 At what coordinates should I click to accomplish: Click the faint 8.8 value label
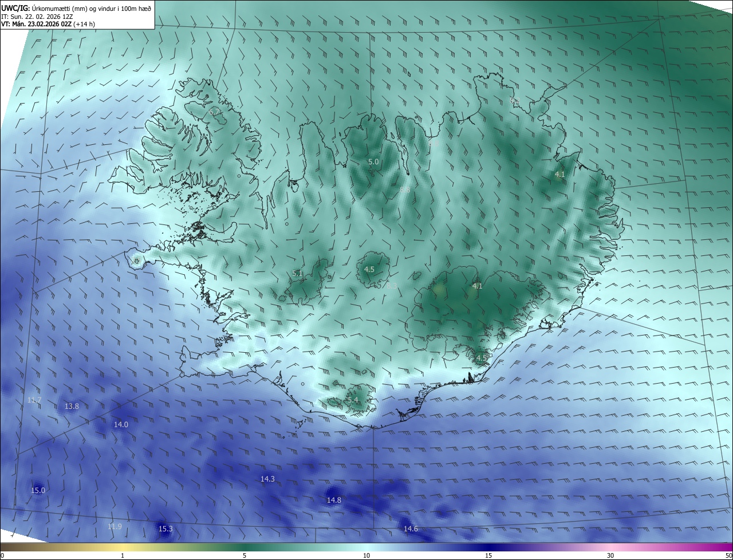click(x=405, y=190)
